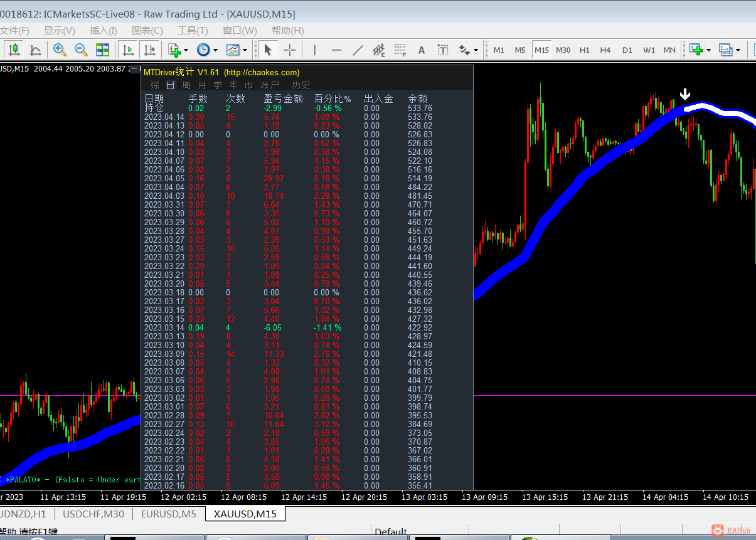The width and height of the screenshot is (756, 540).
Task: Select the arrows objects tool
Action: click(464, 50)
